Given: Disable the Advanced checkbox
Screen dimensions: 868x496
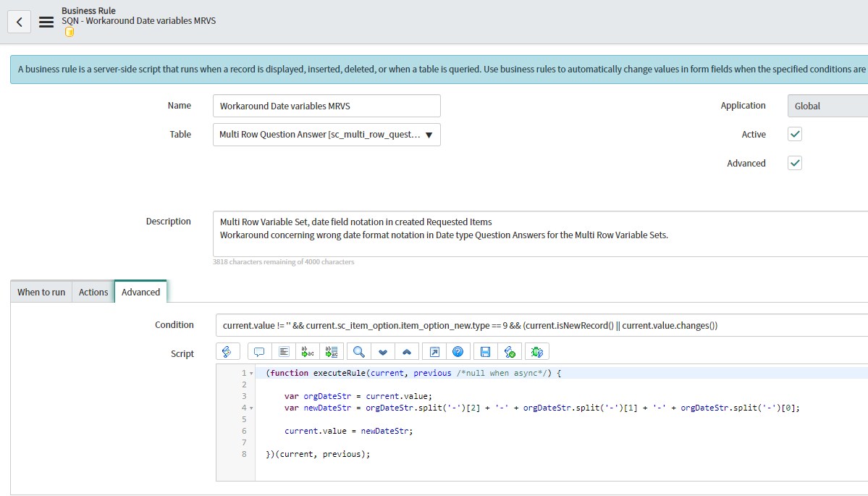Looking at the screenshot, I should [x=794, y=163].
